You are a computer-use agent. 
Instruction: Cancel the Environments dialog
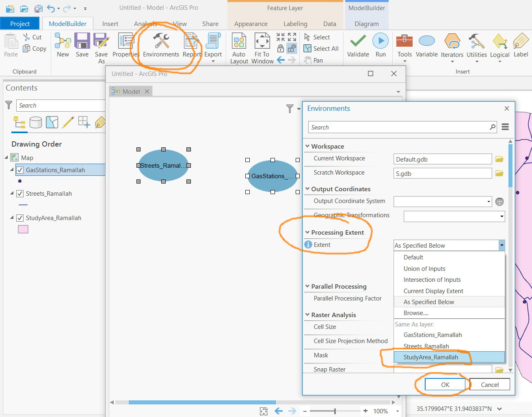coord(490,385)
